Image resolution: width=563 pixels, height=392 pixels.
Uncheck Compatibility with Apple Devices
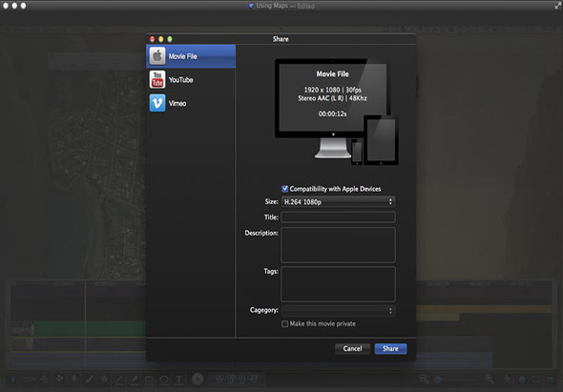coord(284,189)
